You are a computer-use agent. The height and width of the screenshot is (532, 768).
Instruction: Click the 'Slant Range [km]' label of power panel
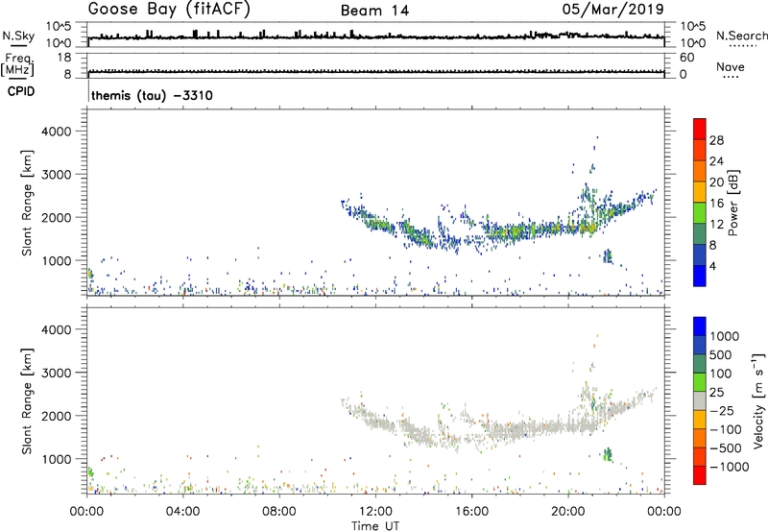[x=27, y=203]
